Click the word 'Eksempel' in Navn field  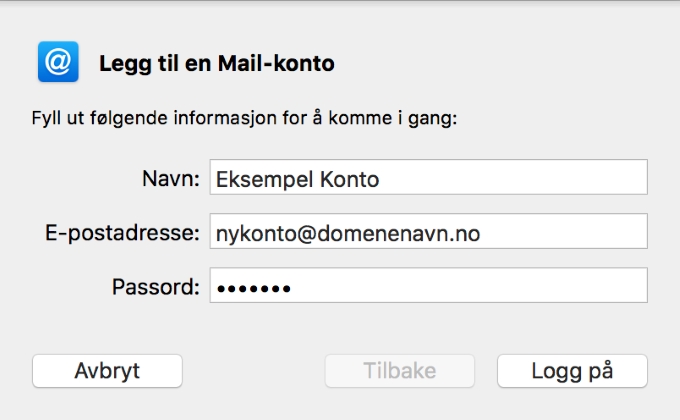click(265, 180)
